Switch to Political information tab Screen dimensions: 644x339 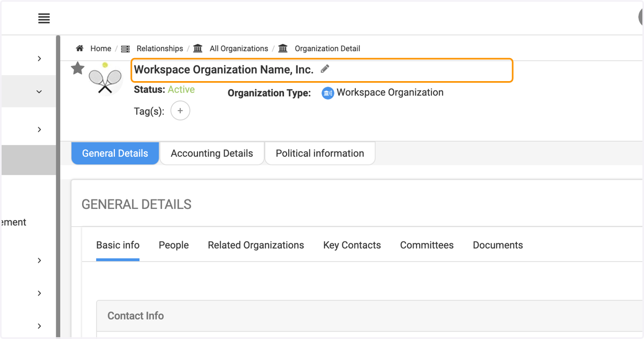pyautogui.click(x=320, y=153)
